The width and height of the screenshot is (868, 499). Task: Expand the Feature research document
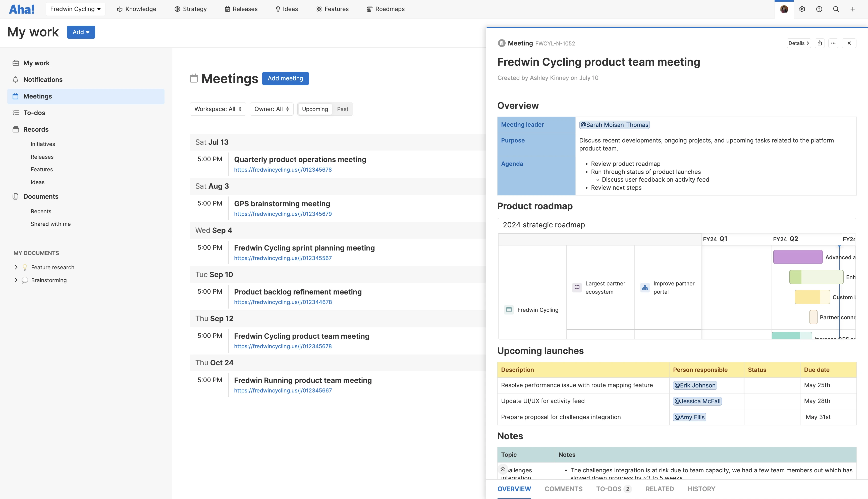(16, 267)
